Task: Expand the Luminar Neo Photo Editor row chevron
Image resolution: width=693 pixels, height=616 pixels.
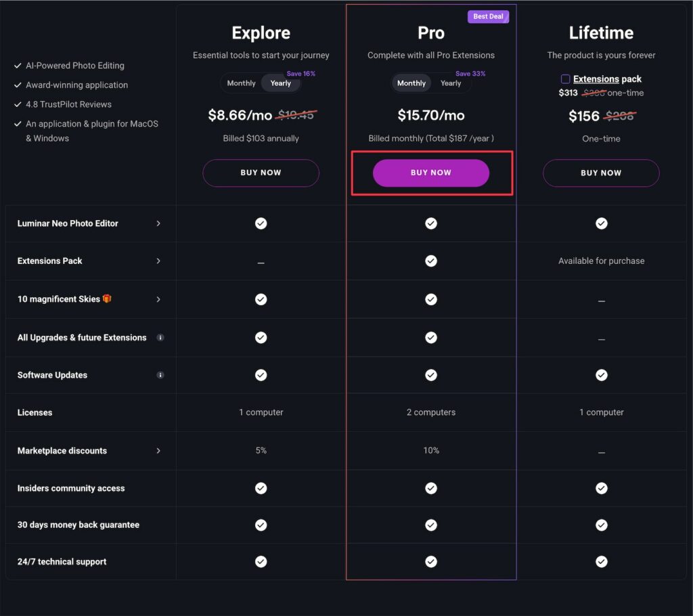Action: pos(158,223)
